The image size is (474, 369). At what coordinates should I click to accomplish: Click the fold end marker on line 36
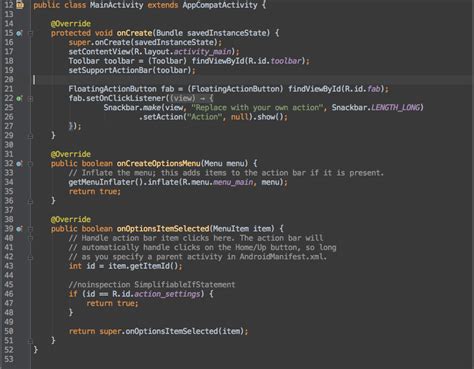point(30,201)
